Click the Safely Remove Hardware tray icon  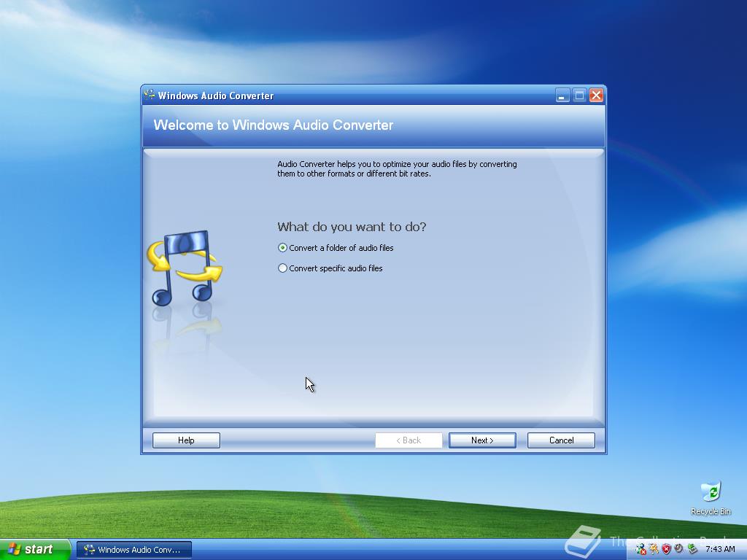tap(692, 549)
